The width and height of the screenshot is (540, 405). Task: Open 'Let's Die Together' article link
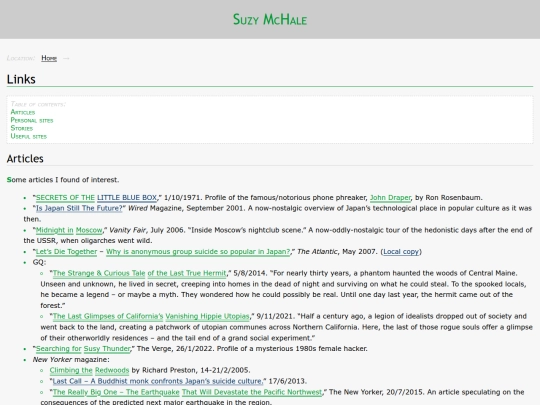163,252
